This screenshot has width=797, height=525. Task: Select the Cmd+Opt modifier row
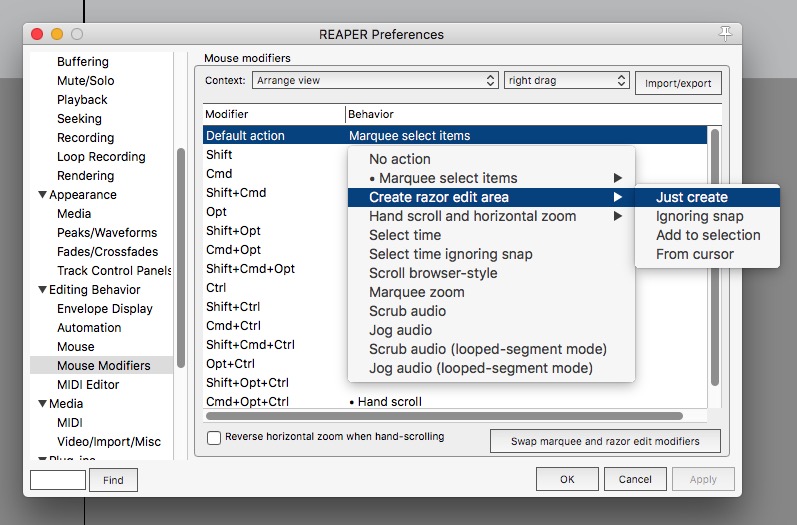pyautogui.click(x=274, y=250)
